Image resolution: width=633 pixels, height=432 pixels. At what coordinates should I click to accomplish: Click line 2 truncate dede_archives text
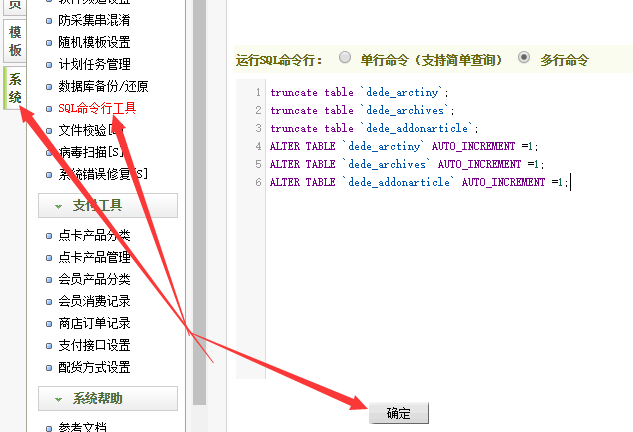[362, 110]
